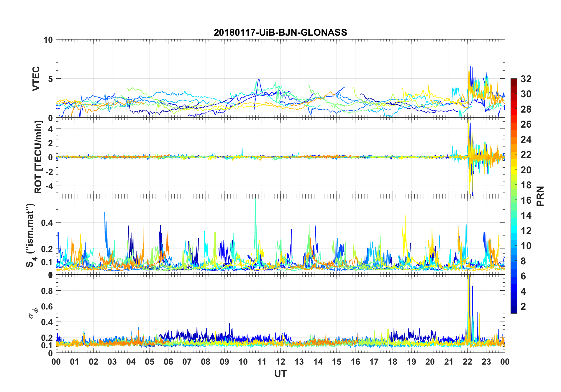Viewport: 561px width, 392px height.
Task: Click the plot title 20180117-UiB-BJN-GLONASS
Action: click(280, 32)
